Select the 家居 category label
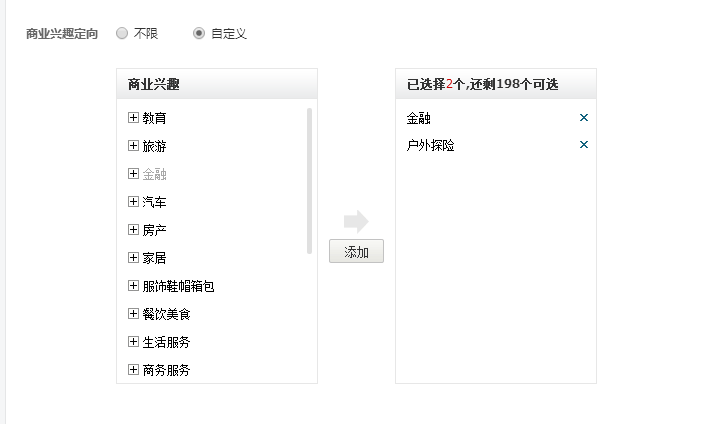This screenshot has width=714, height=424. pyautogui.click(x=154, y=258)
